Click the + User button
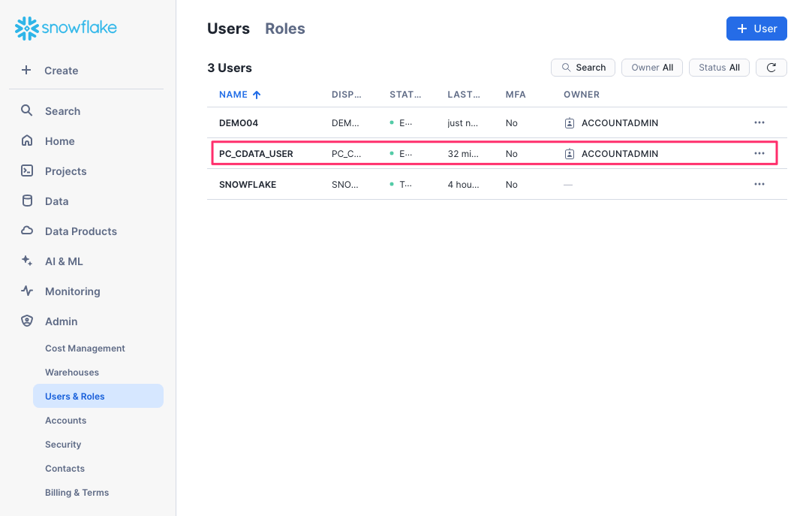 756,28
